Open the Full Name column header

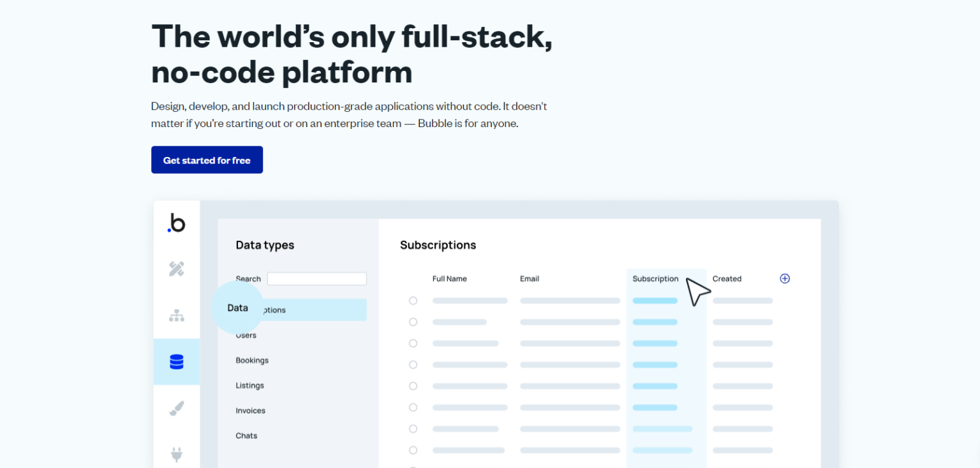(450, 278)
